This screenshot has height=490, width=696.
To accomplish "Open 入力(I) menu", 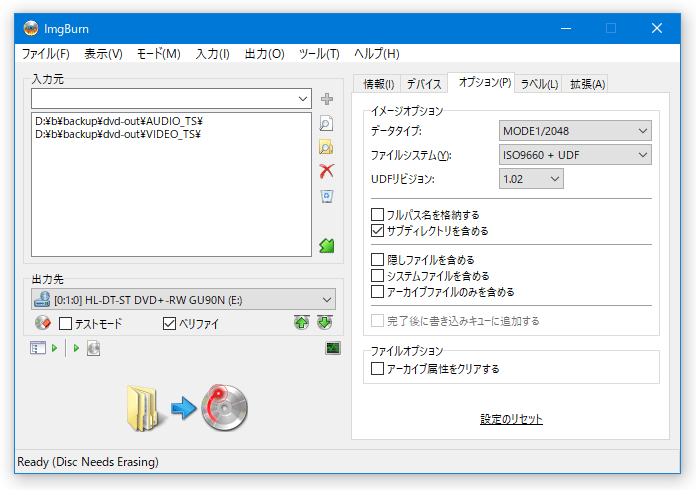I will pyautogui.click(x=213, y=54).
